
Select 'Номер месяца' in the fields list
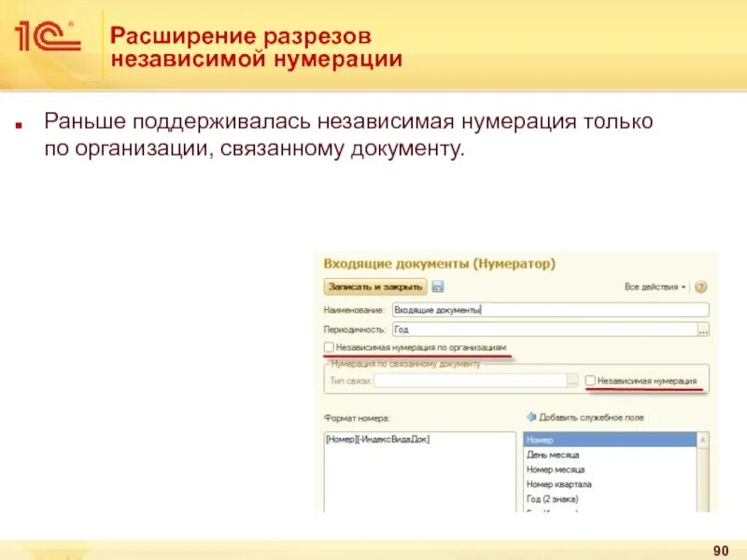point(610,469)
